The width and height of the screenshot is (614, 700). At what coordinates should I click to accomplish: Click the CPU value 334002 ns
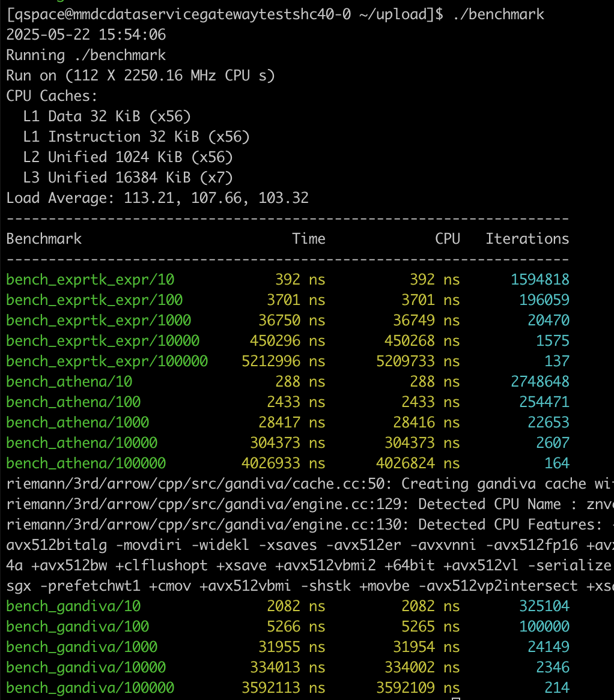pos(422,668)
